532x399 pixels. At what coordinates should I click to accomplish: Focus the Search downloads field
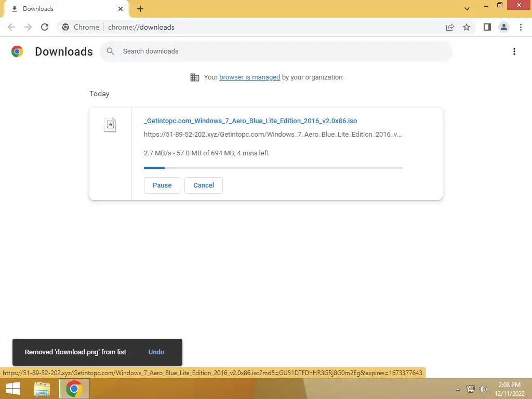[x=276, y=51]
